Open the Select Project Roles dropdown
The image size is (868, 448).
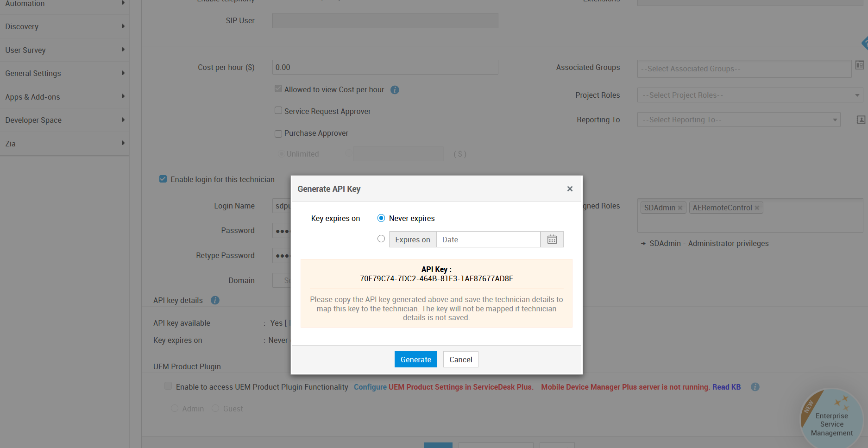[x=750, y=95]
